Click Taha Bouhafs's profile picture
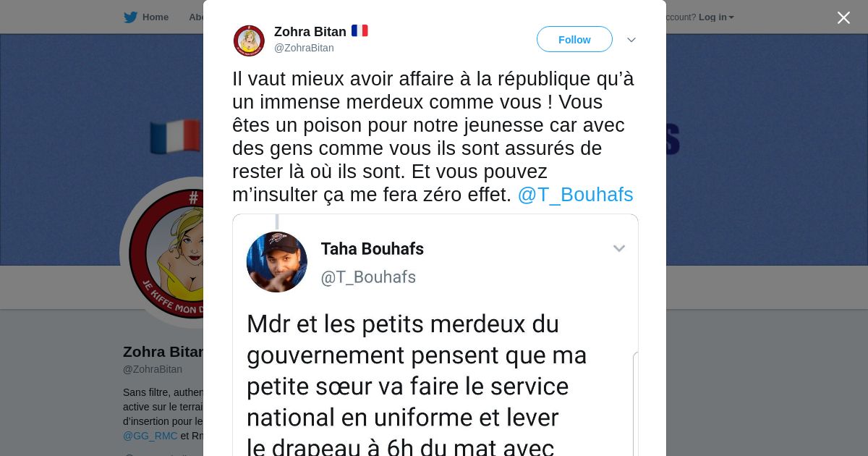Screen dimensions: 868x456 (277, 262)
